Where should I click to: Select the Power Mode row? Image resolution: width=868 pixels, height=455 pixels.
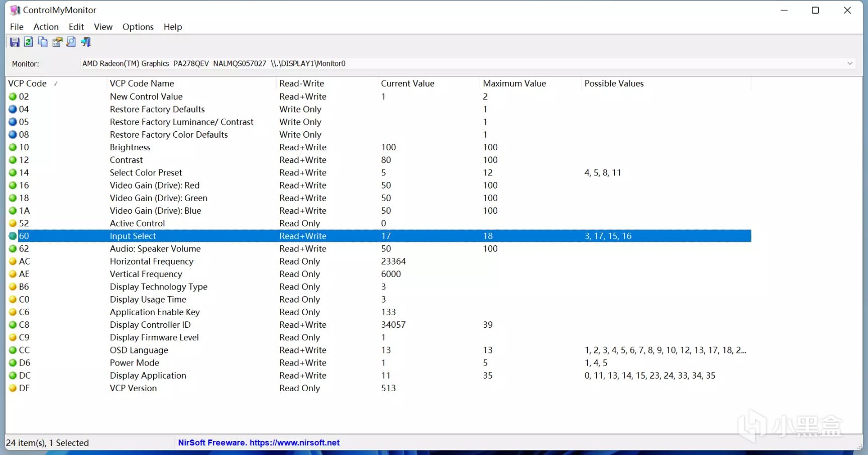click(x=134, y=363)
